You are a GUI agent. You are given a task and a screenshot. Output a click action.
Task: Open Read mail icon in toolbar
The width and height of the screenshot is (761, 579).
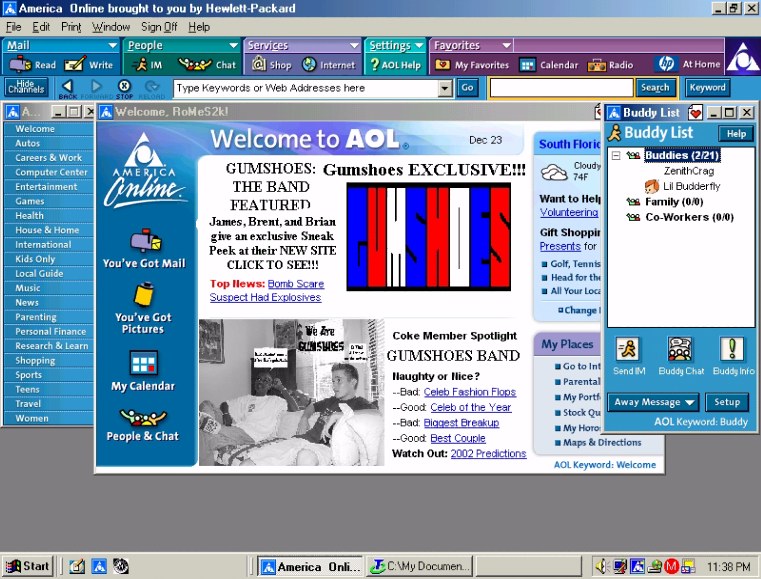(x=21, y=65)
